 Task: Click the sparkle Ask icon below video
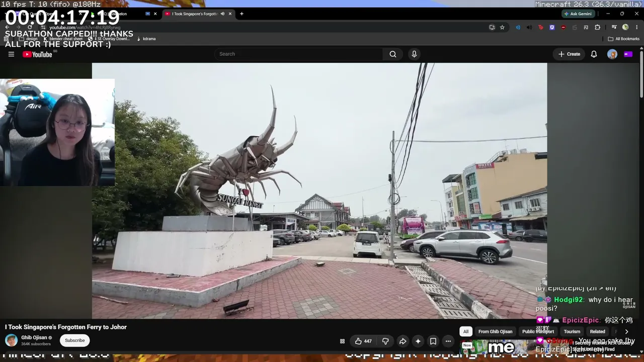[418, 341]
